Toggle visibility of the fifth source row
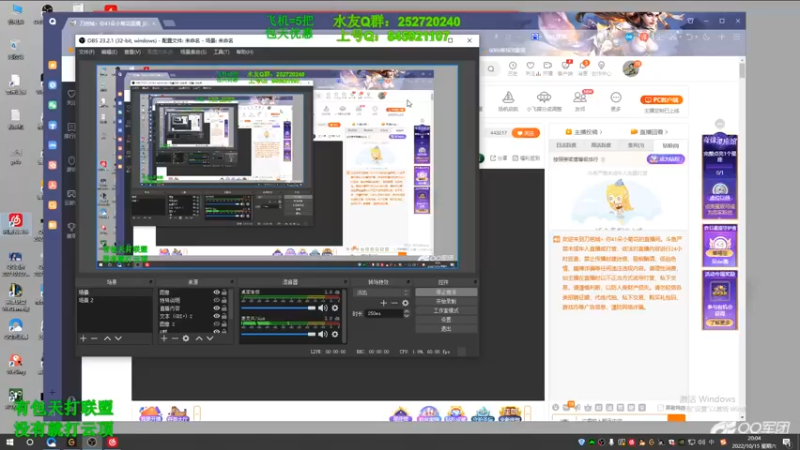 216,324
